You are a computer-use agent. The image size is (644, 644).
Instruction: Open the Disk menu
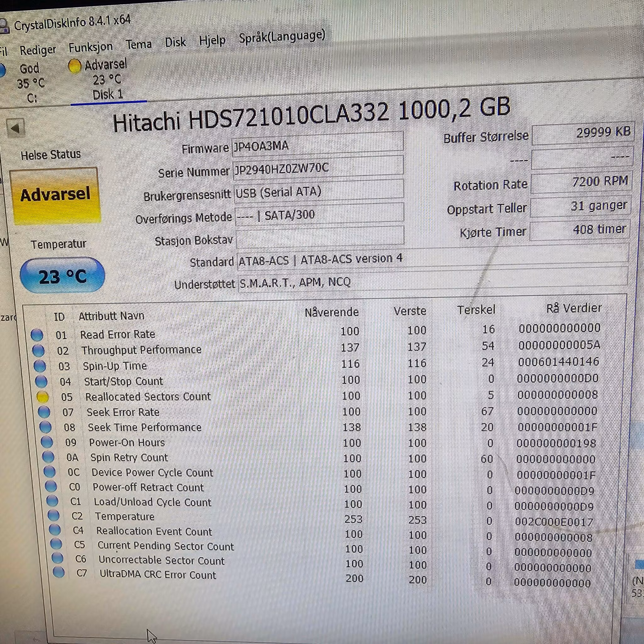[176, 42]
